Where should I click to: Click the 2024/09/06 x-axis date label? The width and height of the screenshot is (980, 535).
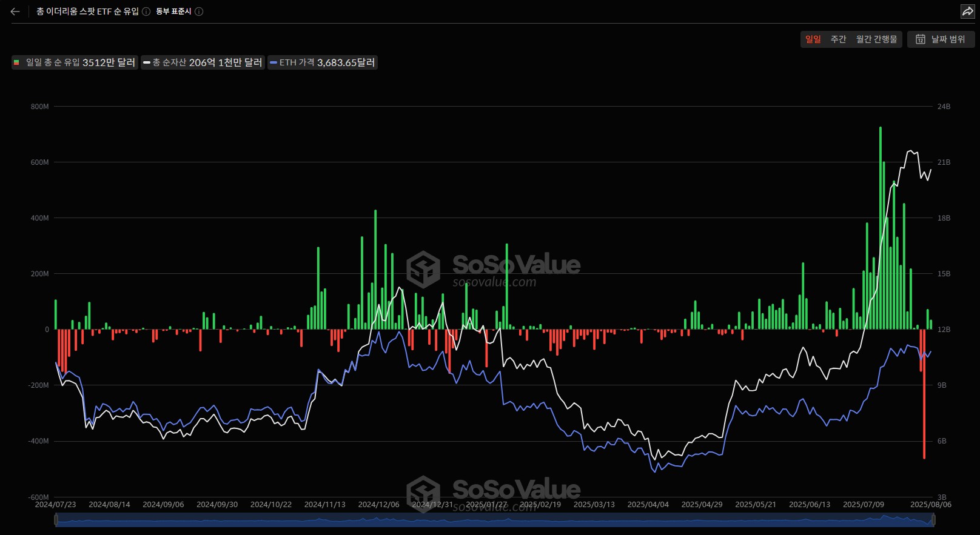163,505
